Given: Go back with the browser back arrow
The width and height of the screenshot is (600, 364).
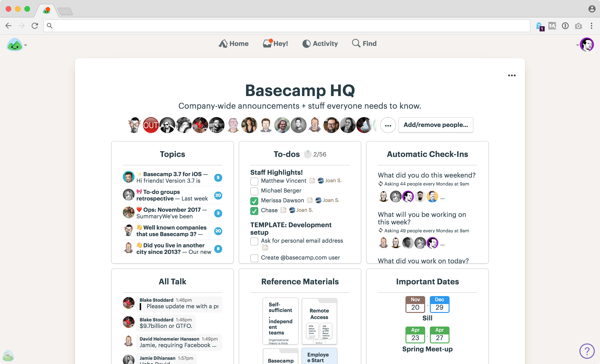Looking at the screenshot, I should [x=8, y=26].
